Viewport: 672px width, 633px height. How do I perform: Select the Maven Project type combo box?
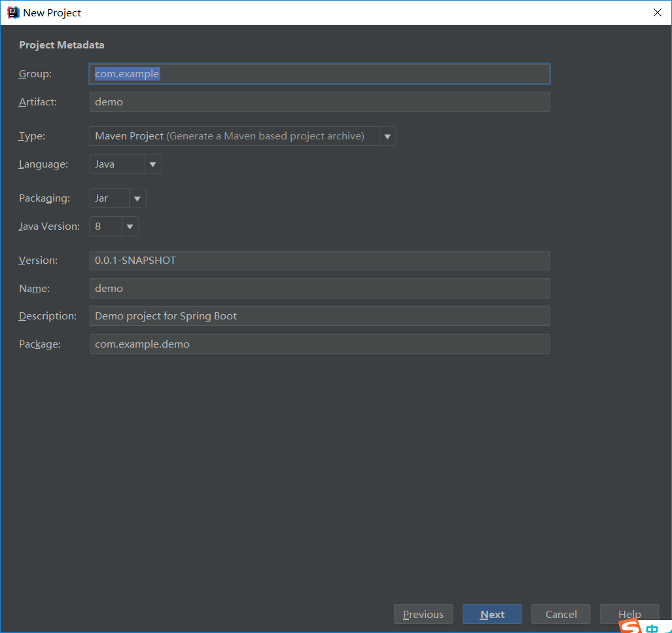tap(243, 136)
